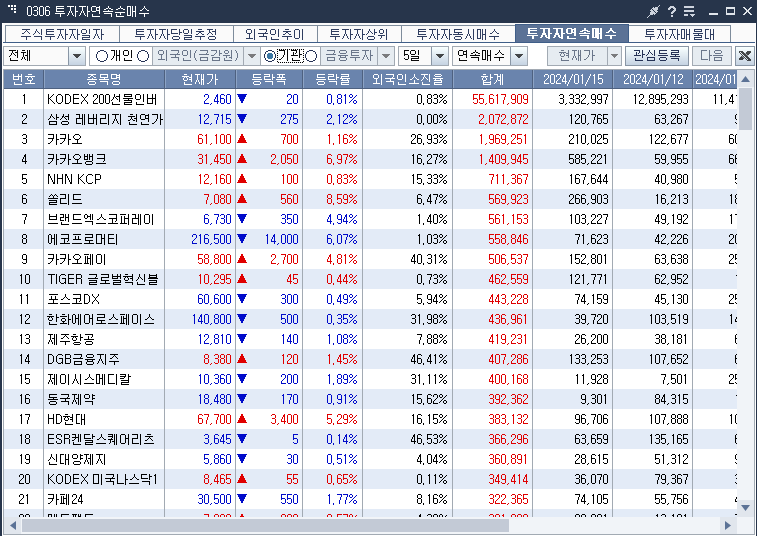Screen dimensions: 757x536
Task: Click the pin window icon in title bar
Action: tap(653, 11)
